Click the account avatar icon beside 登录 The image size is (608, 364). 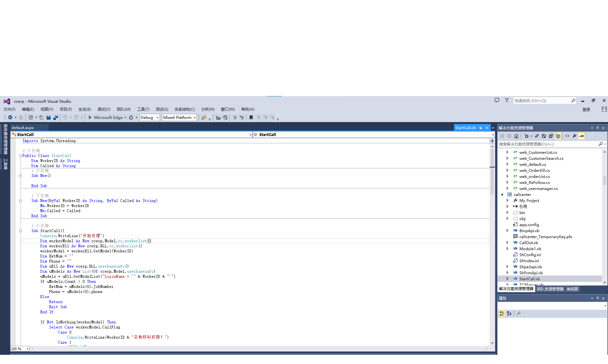point(604,109)
